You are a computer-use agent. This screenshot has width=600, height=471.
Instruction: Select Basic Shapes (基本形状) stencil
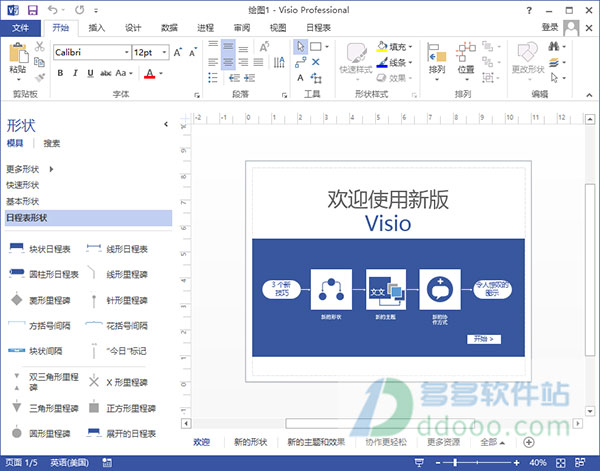point(23,201)
